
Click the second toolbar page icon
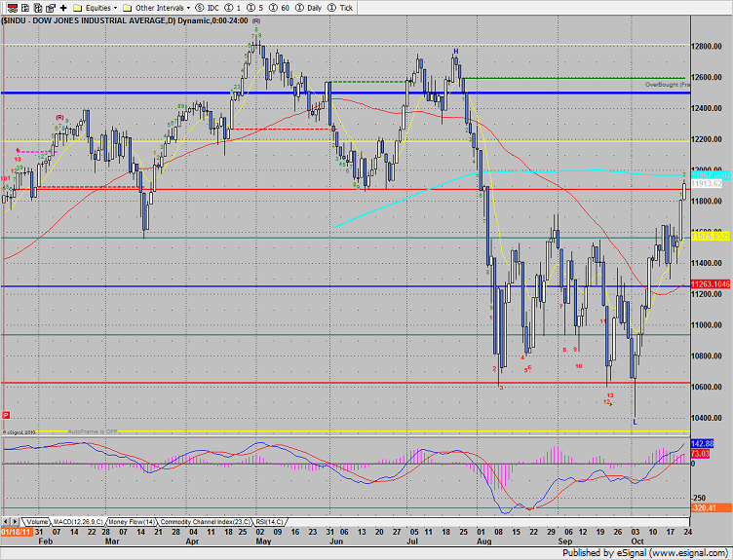25,8
